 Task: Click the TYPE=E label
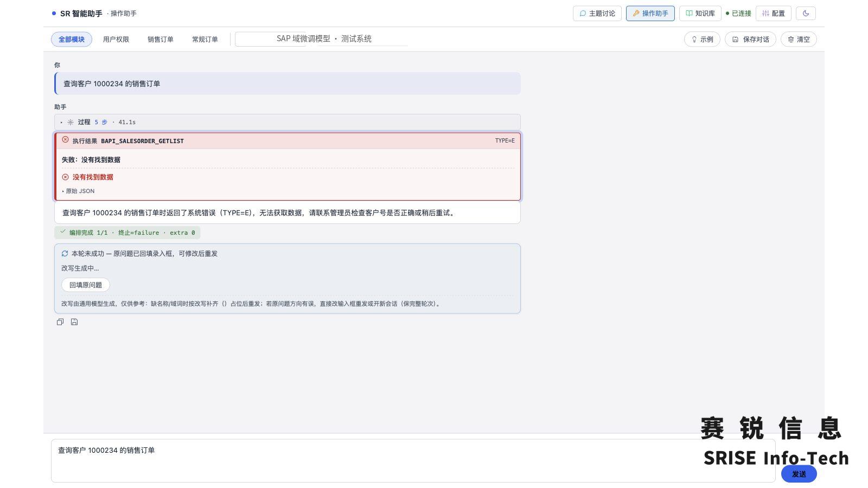coord(505,141)
